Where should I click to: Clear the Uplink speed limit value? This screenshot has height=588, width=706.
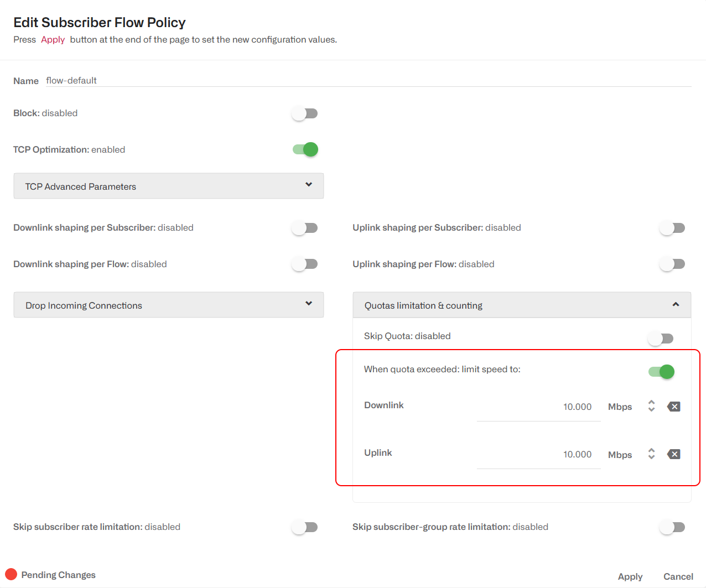(x=673, y=454)
